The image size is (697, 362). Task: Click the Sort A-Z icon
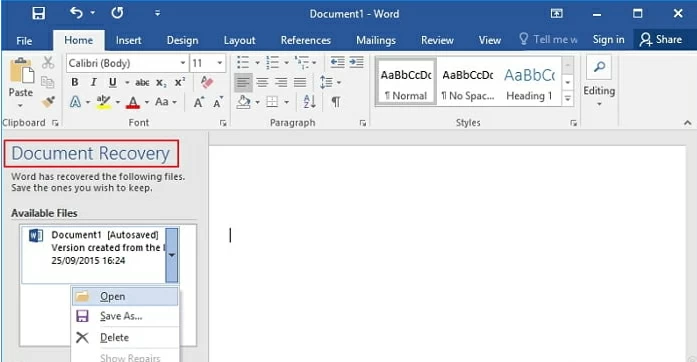tap(309, 102)
